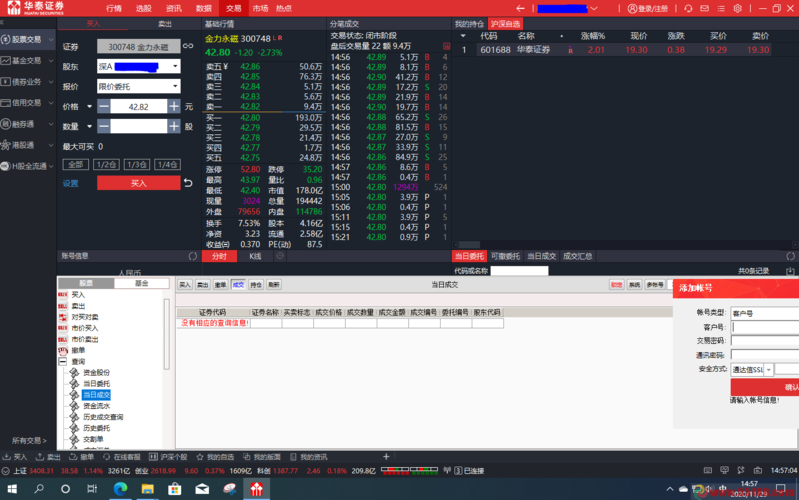799x500 pixels.
Task: Open the 资讯 top menu
Action: pyautogui.click(x=174, y=8)
